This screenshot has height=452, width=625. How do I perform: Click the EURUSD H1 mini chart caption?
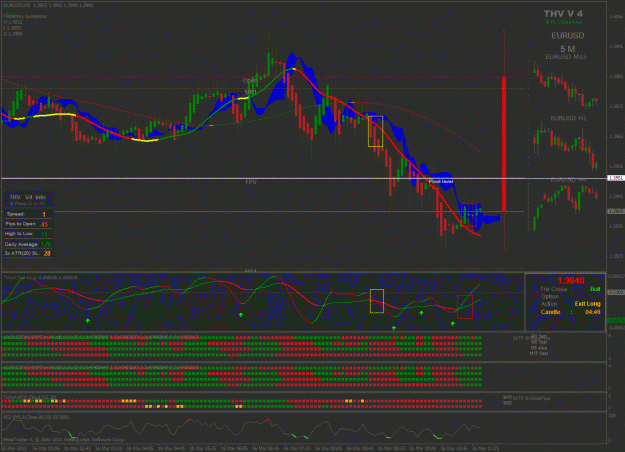pos(568,118)
